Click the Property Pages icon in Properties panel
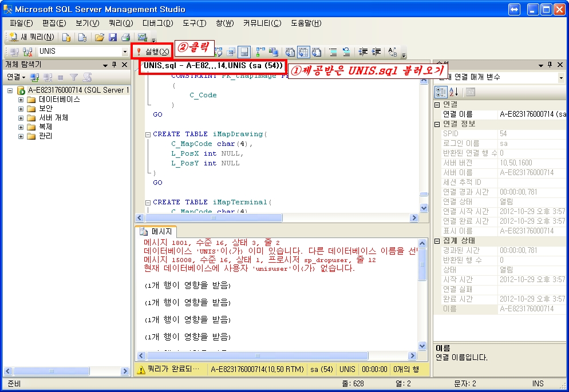569x392 pixels. click(x=471, y=92)
